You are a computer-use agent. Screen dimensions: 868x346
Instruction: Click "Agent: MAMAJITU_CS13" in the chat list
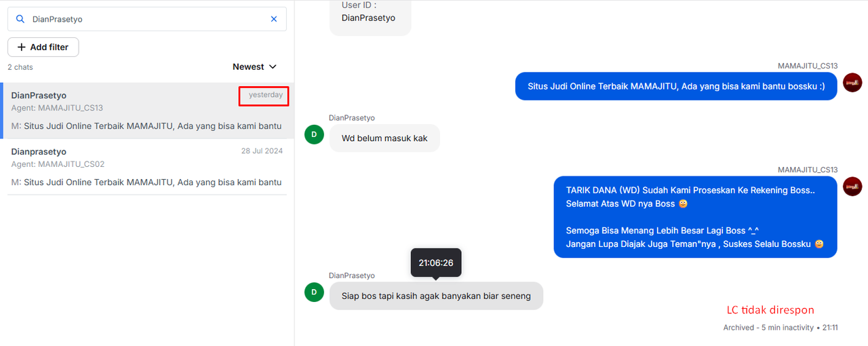tap(57, 108)
